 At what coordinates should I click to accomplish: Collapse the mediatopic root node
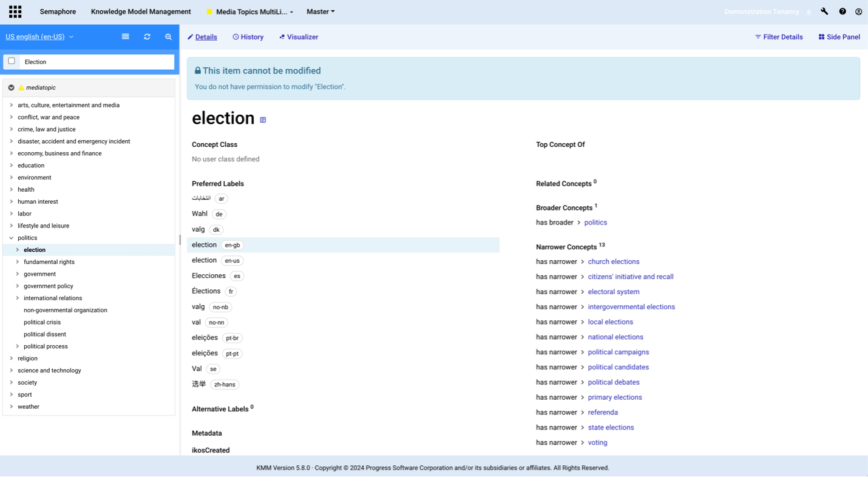[11, 88]
